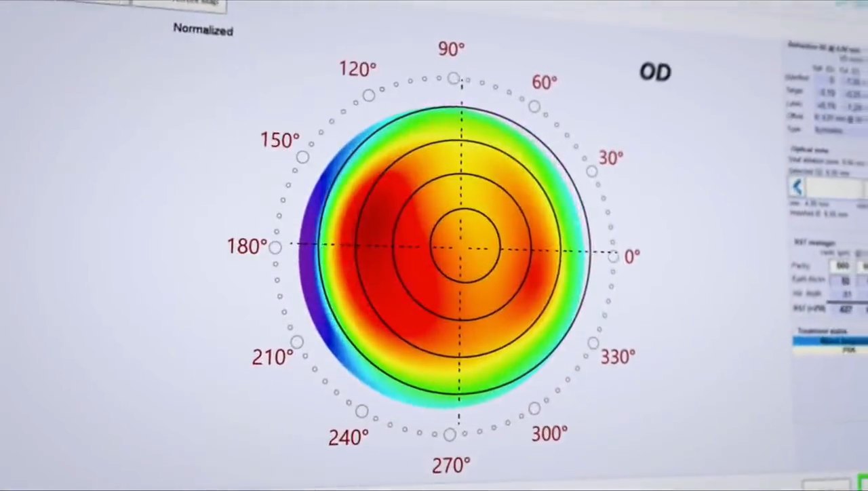Click the 300° axis label
This screenshot has width=868, height=491.
[x=549, y=433]
